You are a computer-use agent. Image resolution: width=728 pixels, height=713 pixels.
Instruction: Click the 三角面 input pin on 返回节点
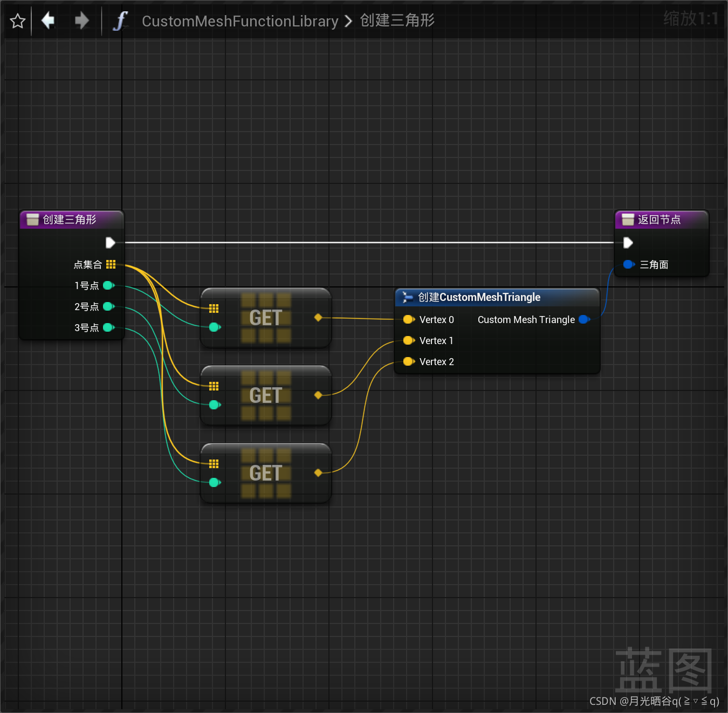[x=628, y=264]
